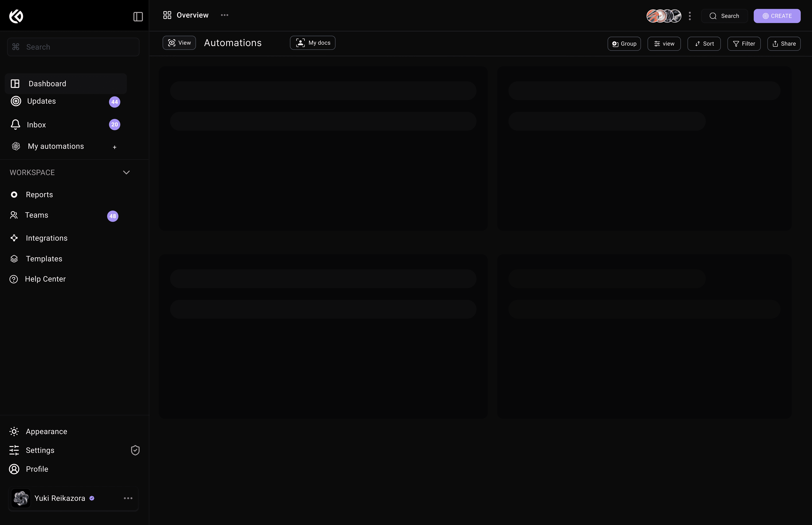Click the Teams 48 badge
The image size is (812, 525).
113,216
